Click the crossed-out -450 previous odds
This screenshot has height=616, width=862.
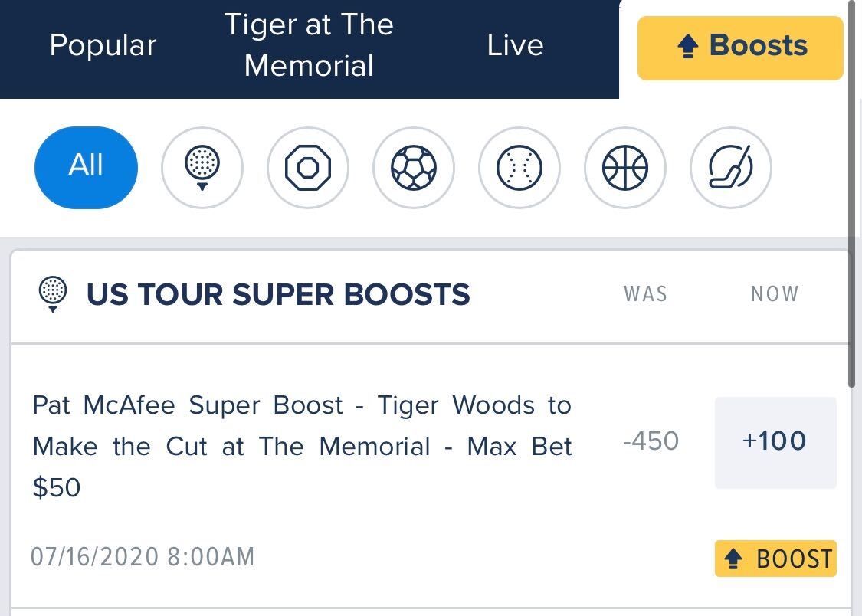click(651, 441)
